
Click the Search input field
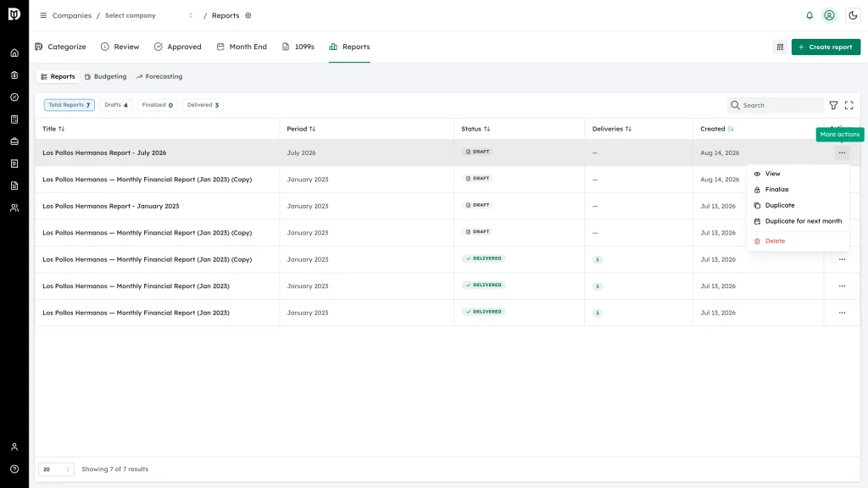(x=775, y=105)
